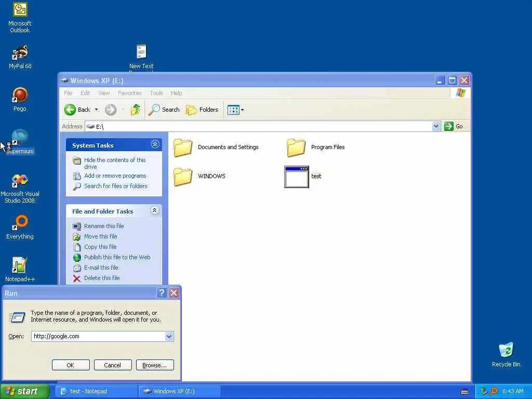
Task: Click OK in the Run dialog
Action: click(x=71, y=365)
